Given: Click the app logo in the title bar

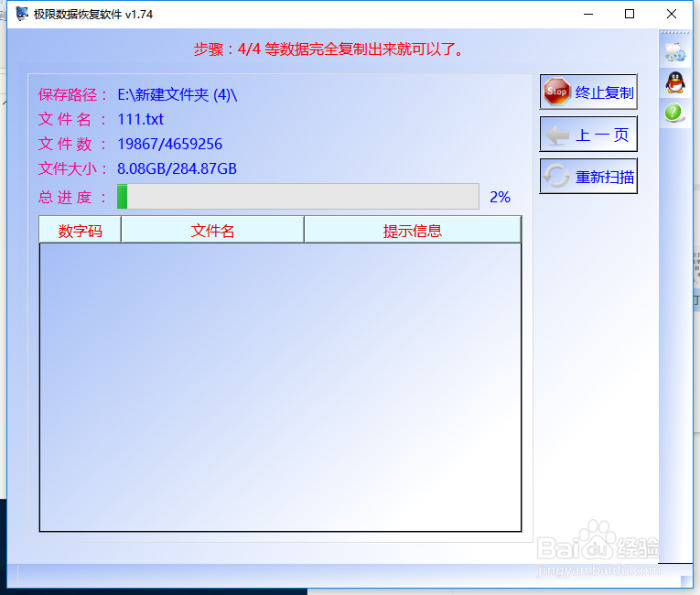Looking at the screenshot, I should [21, 14].
